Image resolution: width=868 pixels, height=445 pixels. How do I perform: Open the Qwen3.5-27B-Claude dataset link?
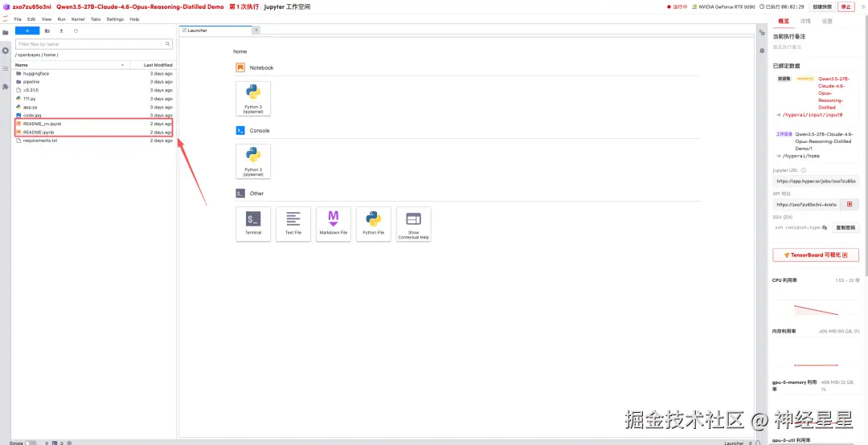pos(832,93)
